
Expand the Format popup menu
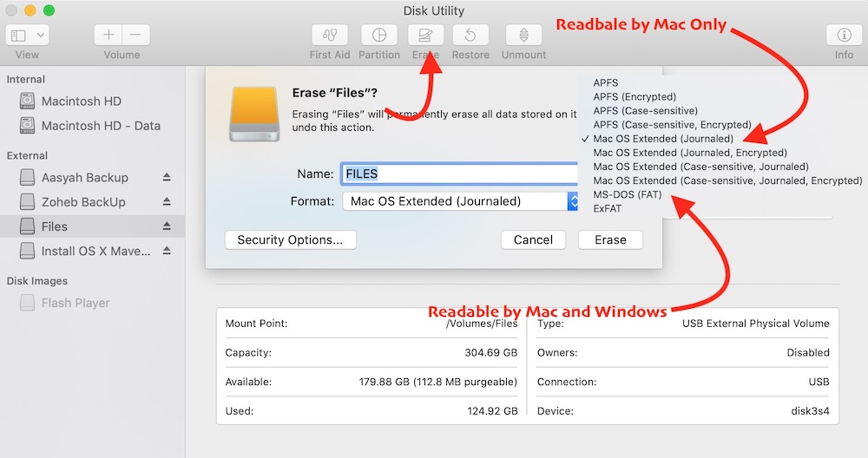460,201
